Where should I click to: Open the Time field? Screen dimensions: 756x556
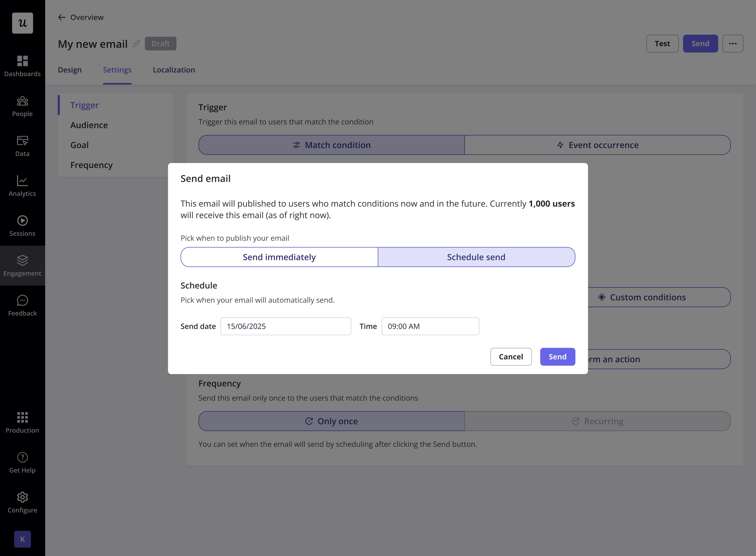(430, 326)
